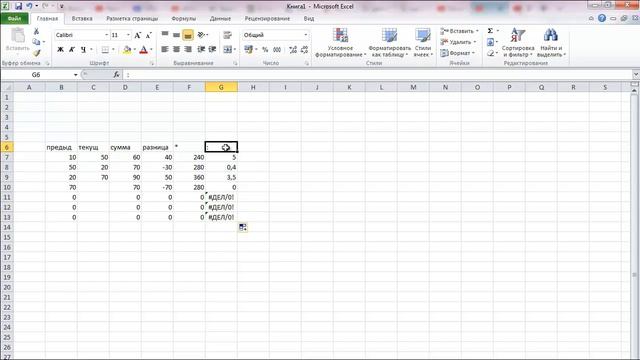Click the Fill down icon in editing group
This screenshot has width=640, height=360.
click(491, 42)
